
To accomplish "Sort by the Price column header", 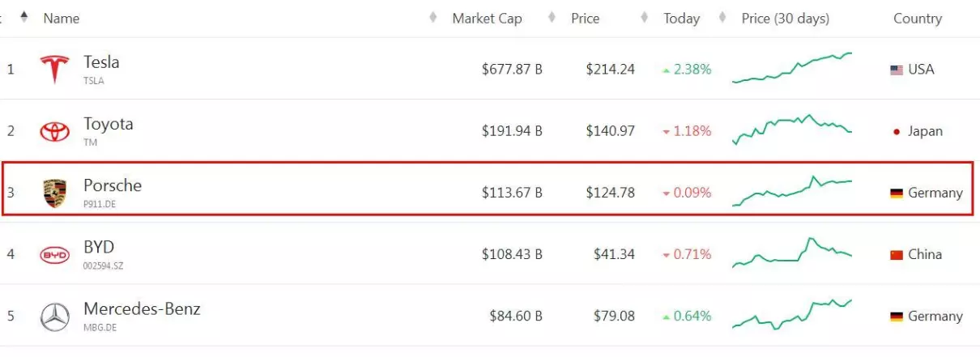I will [x=585, y=18].
